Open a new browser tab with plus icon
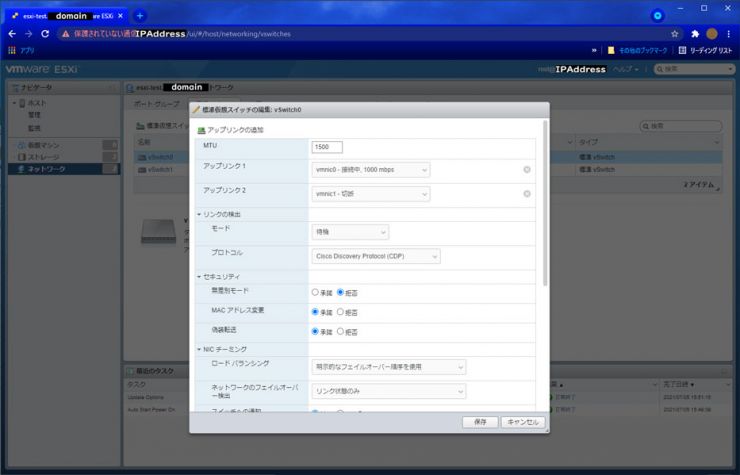This screenshot has width=740, height=475. tap(140, 16)
